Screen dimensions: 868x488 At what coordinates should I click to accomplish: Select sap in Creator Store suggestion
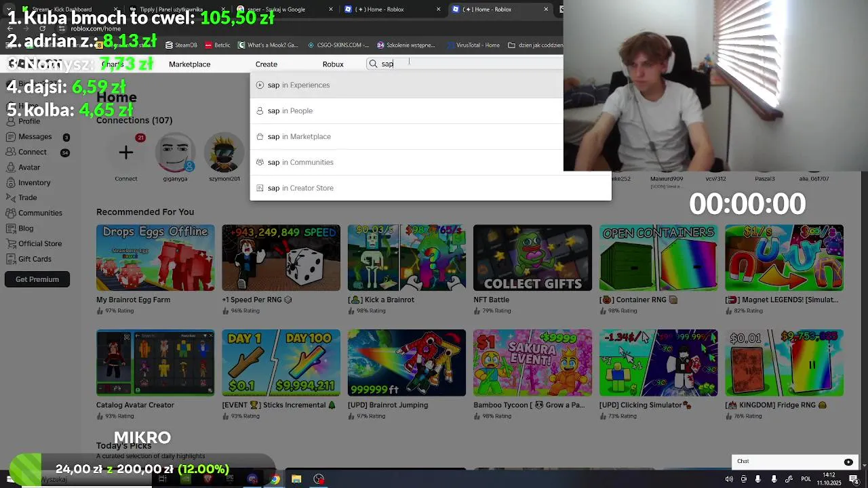point(431,188)
